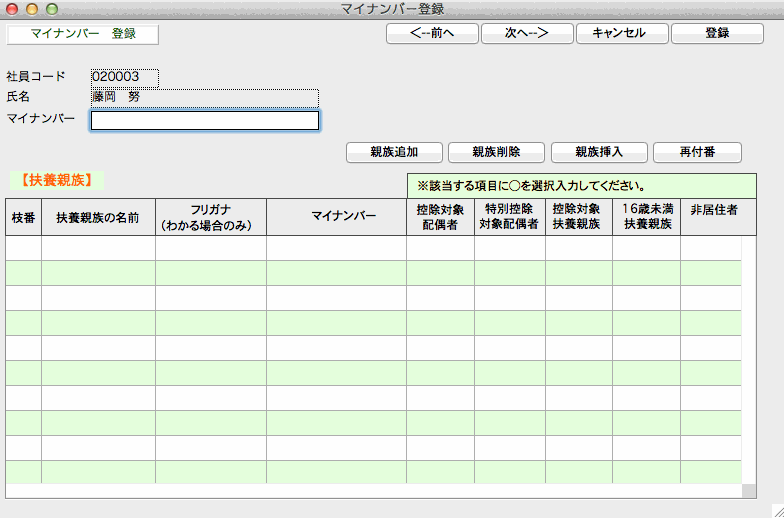Click the <--前へ previous button

tap(432, 33)
